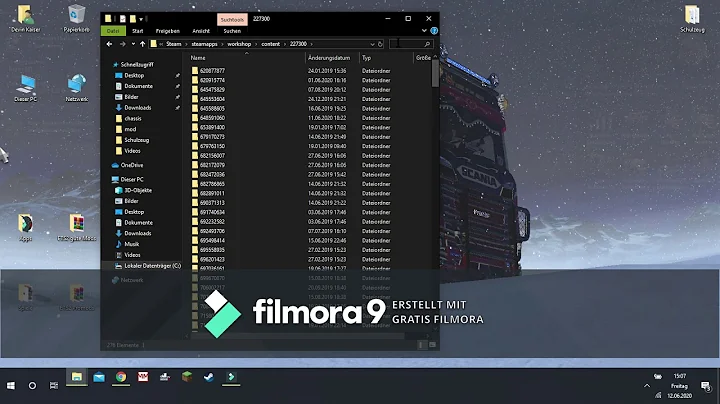Open the notification center icon

click(706, 386)
